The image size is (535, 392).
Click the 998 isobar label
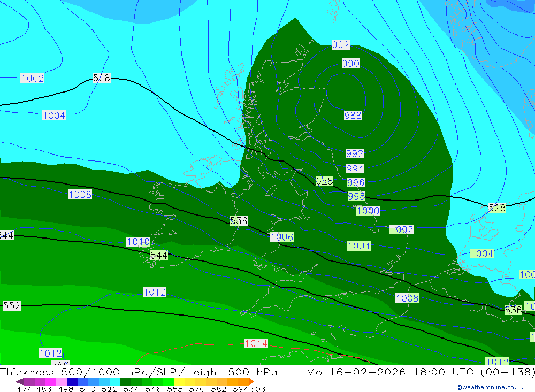click(356, 196)
